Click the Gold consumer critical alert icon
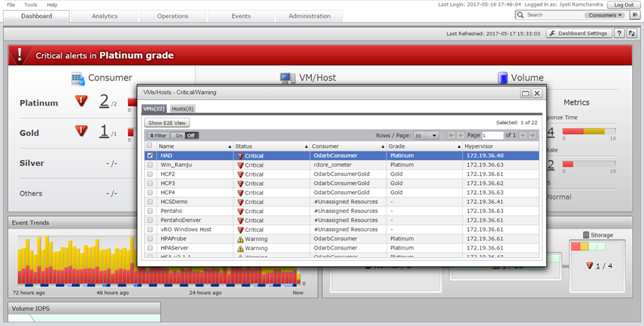 coord(81,131)
